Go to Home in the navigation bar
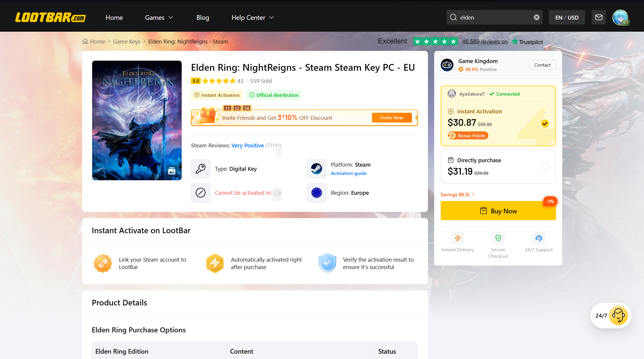Image resolution: width=644 pixels, height=359 pixels. pos(114,17)
